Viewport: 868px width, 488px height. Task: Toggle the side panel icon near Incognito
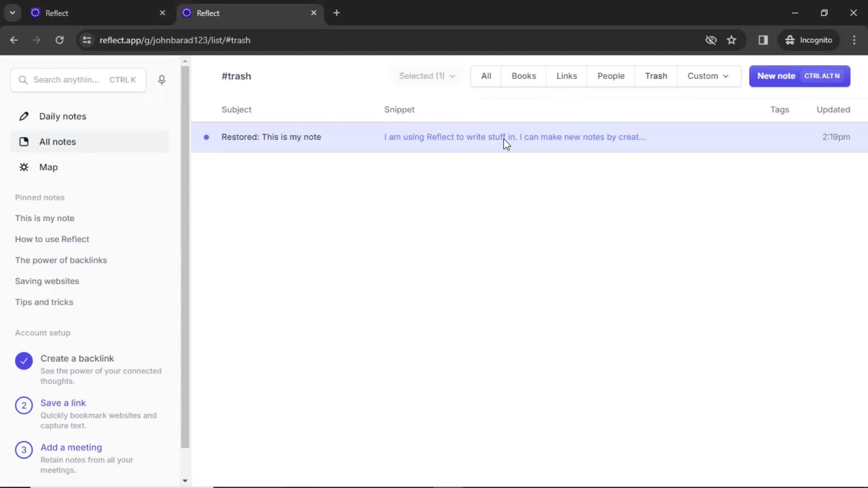click(x=764, y=40)
